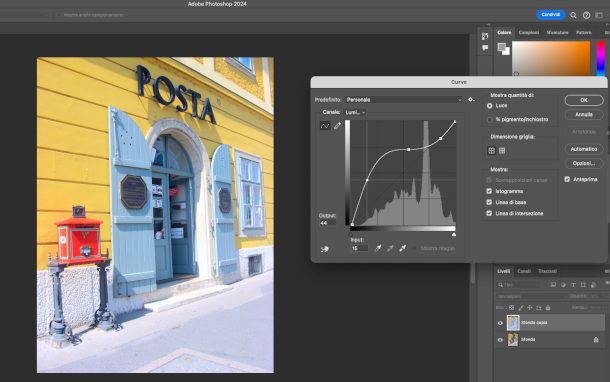Viewport: 610px width, 382px height.
Task: Lock transparent pixels in Livelli panel
Action: [x=512, y=307]
